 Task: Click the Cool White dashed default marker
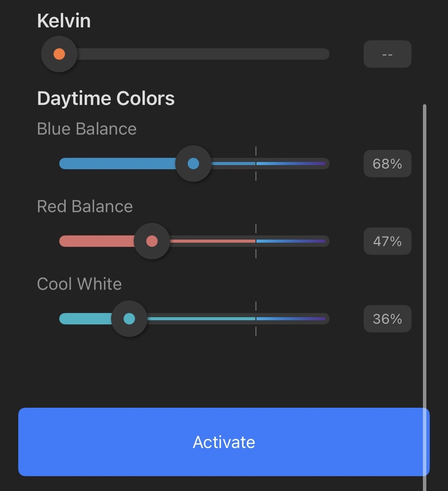[256, 319]
